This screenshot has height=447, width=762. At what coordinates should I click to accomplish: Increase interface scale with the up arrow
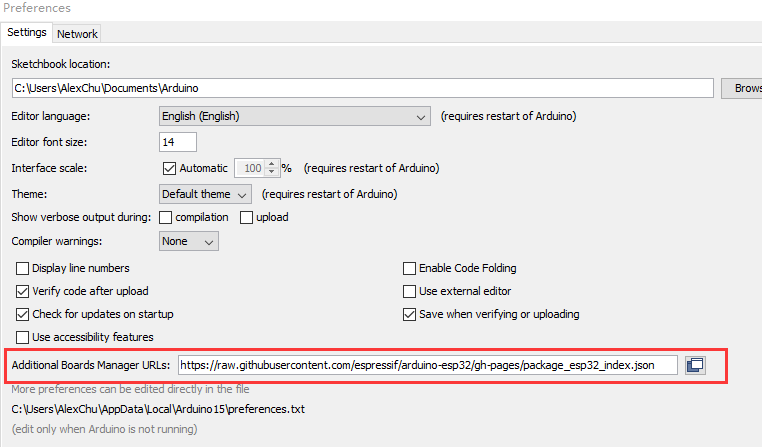click(x=272, y=164)
